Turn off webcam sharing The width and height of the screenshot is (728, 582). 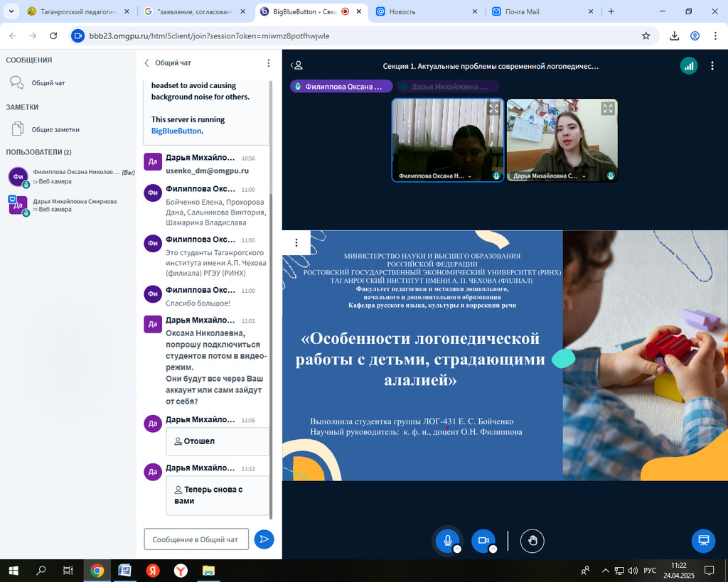pos(483,541)
